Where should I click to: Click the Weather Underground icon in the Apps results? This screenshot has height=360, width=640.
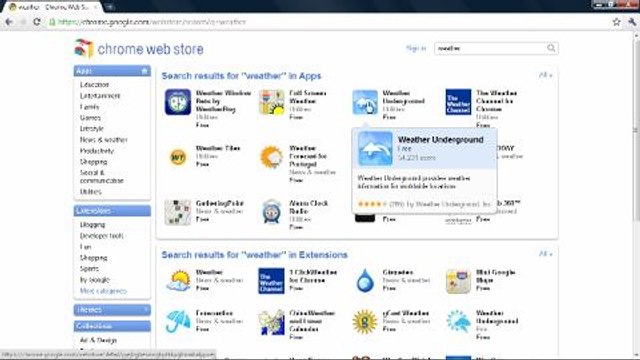click(365, 102)
